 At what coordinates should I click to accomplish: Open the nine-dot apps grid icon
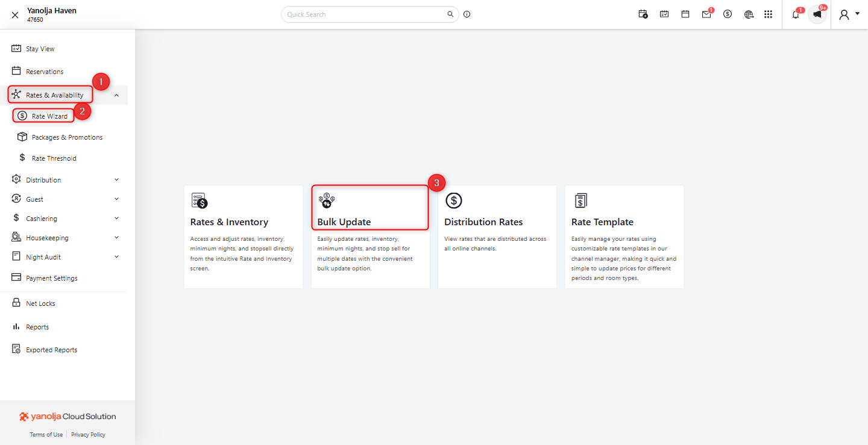(x=768, y=14)
